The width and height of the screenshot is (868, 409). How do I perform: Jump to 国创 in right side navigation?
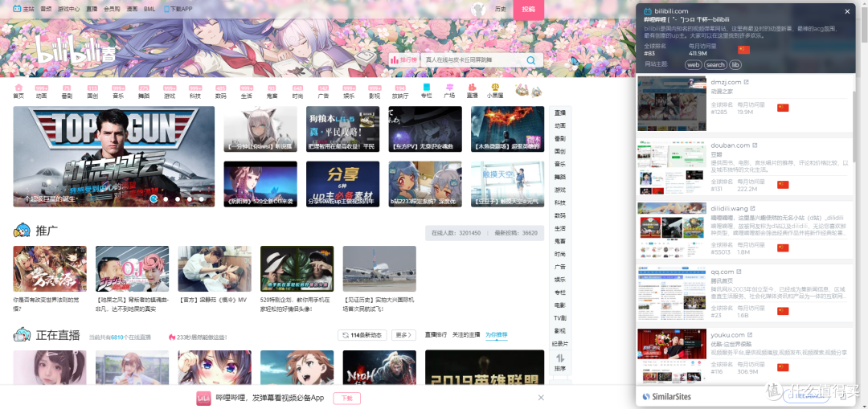click(x=559, y=151)
